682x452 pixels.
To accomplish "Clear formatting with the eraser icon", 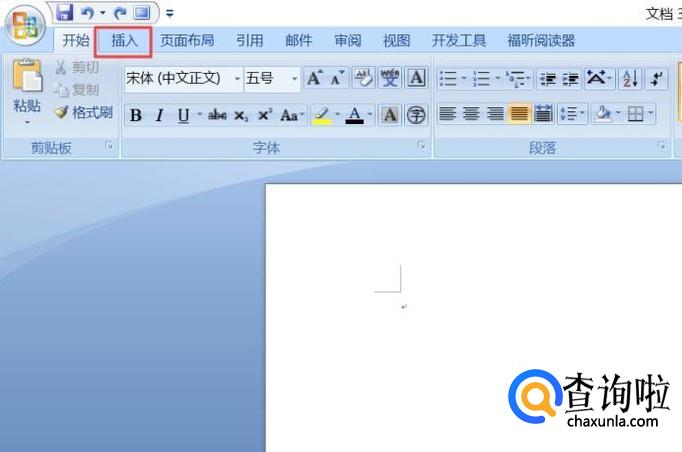I will pyautogui.click(x=363, y=78).
